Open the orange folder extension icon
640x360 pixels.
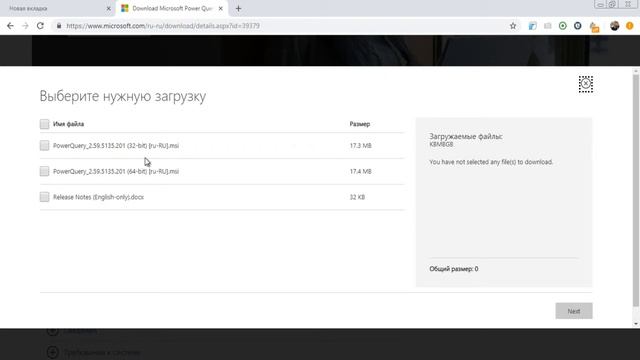pos(594,27)
